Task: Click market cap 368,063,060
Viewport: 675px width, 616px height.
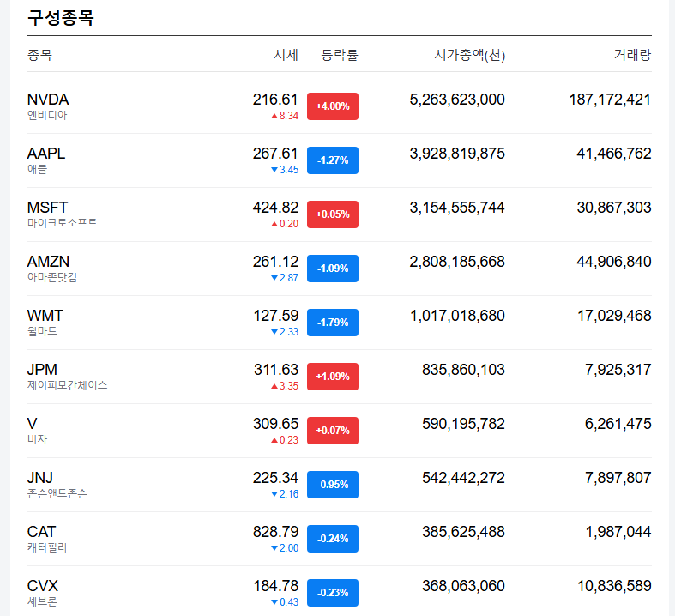Action: pyautogui.click(x=464, y=586)
